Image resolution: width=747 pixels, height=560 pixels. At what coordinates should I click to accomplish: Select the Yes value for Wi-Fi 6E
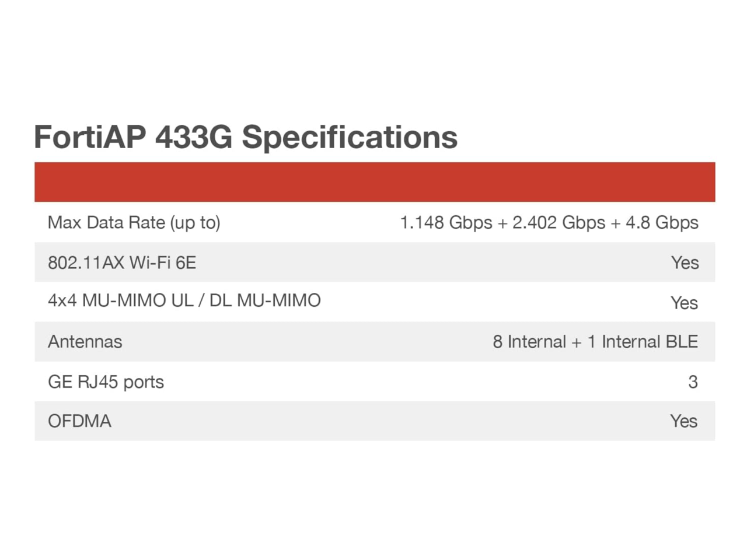[685, 262]
